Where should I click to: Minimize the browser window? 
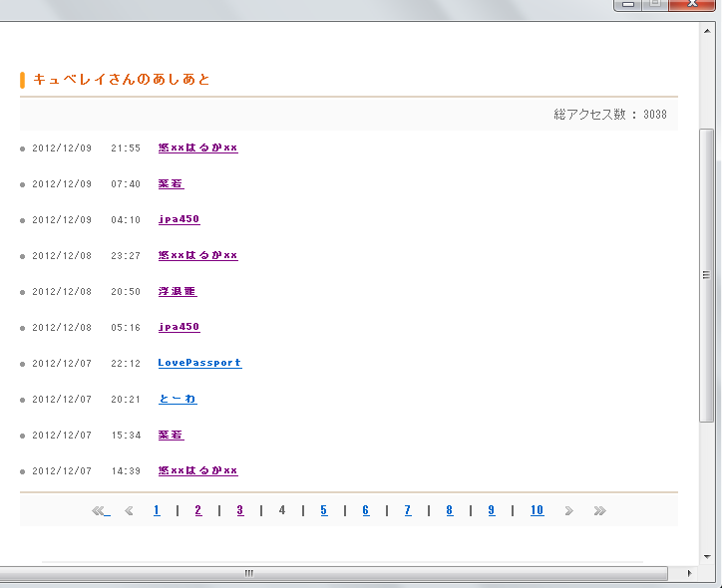[x=627, y=5]
